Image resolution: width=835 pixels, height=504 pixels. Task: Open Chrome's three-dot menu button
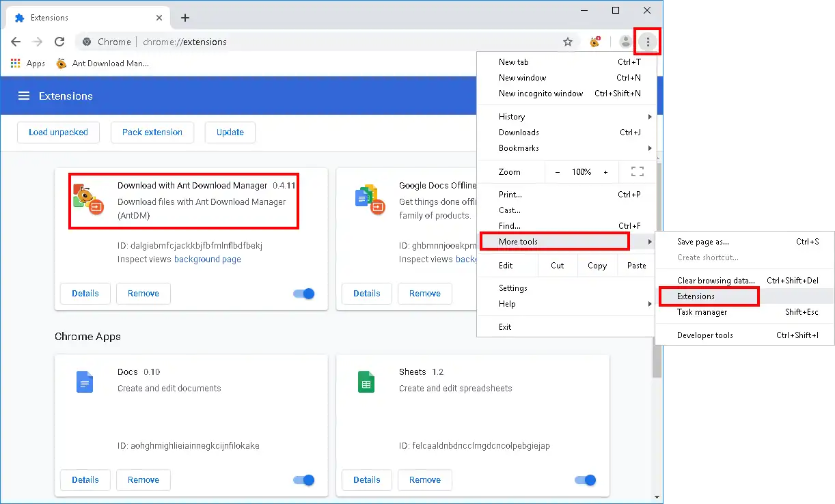click(x=648, y=42)
